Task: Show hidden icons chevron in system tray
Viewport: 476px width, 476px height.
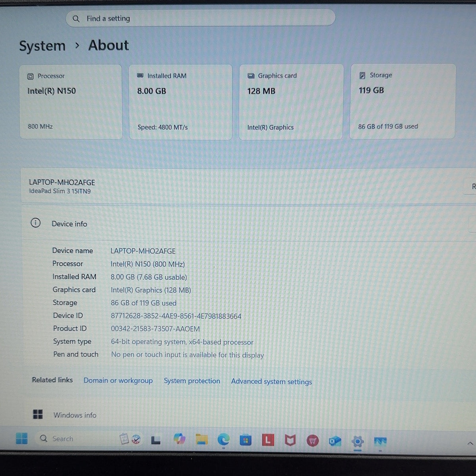Action: 470,443
